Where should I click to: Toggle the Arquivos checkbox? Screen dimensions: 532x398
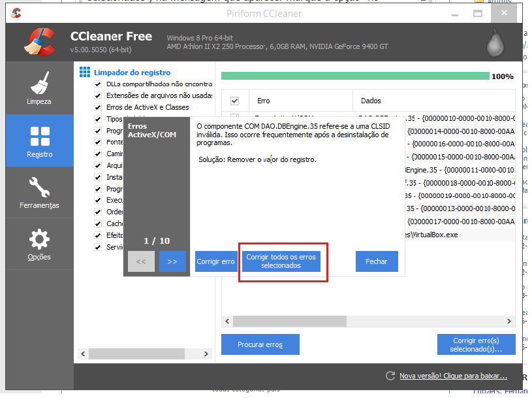pyautogui.click(x=98, y=165)
